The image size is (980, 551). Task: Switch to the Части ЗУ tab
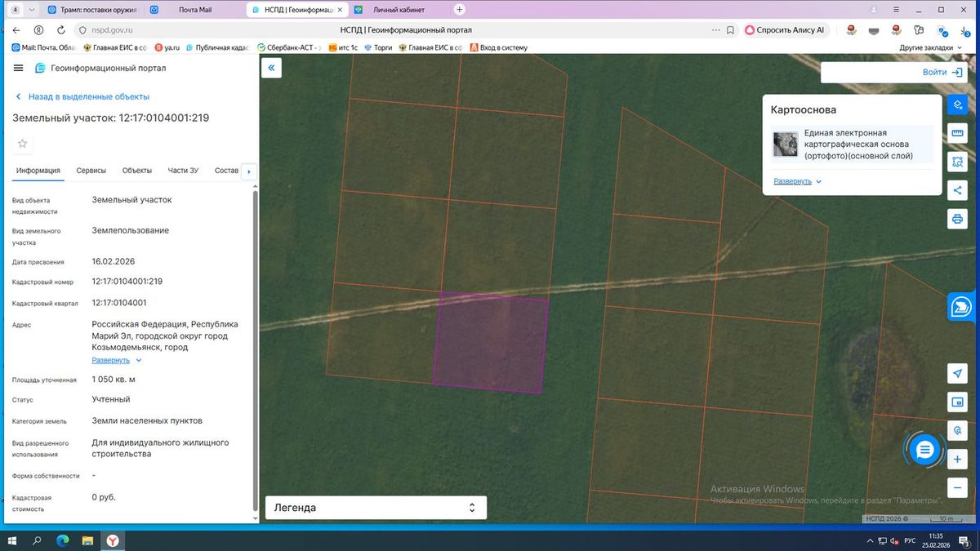click(x=183, y=171)
